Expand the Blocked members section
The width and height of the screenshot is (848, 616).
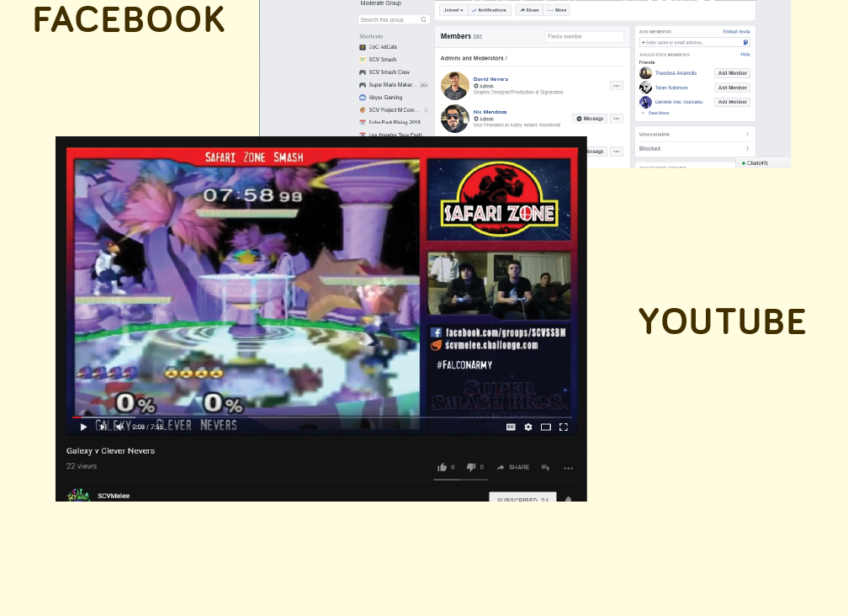694,148
